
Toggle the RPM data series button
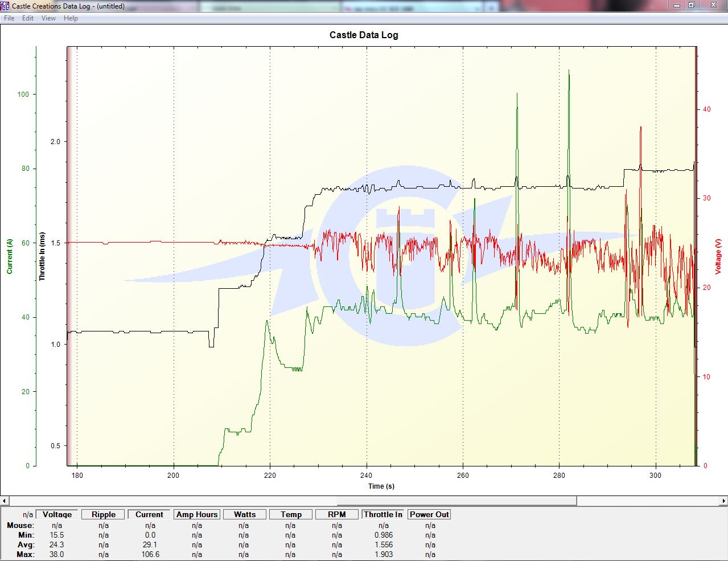click(337, 514)
